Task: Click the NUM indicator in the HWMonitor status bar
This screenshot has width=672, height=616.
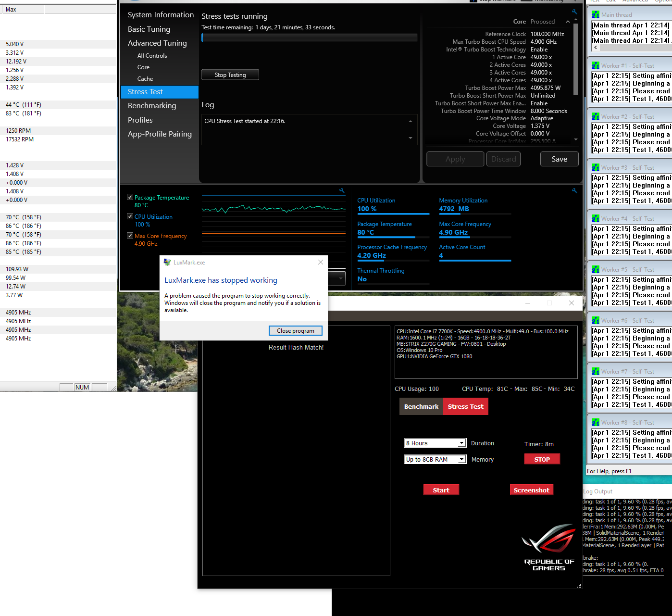Action: (x=82, y=387)
